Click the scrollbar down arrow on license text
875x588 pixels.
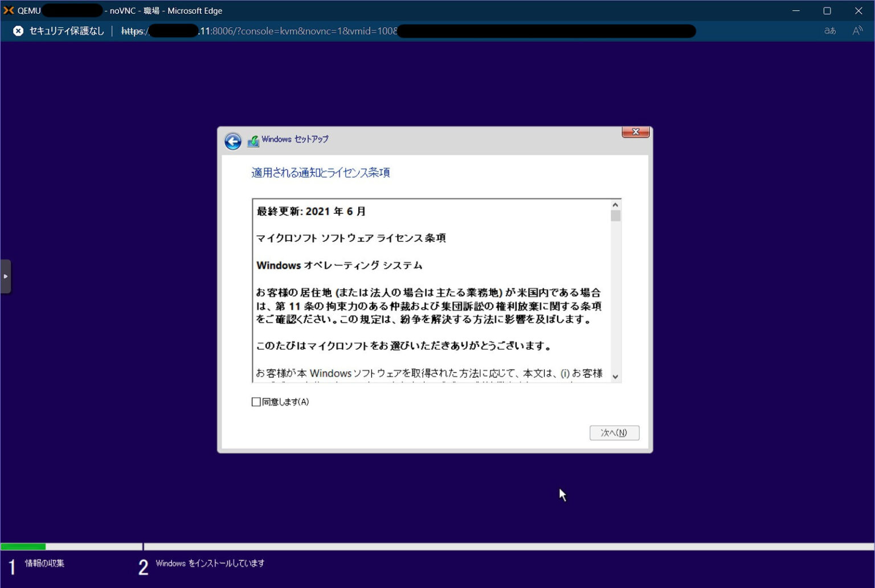[615, 377]
